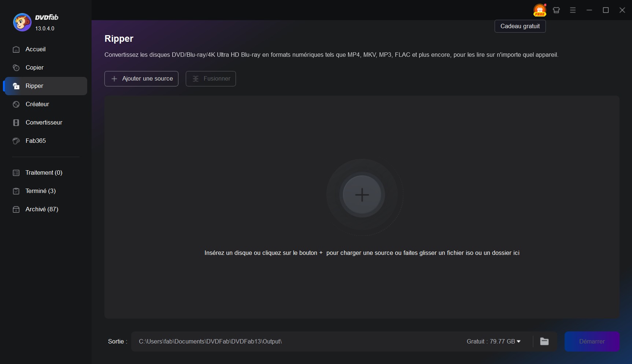
Task: Click the FREE gift promotion icon
Action: [x=539, y=10]
